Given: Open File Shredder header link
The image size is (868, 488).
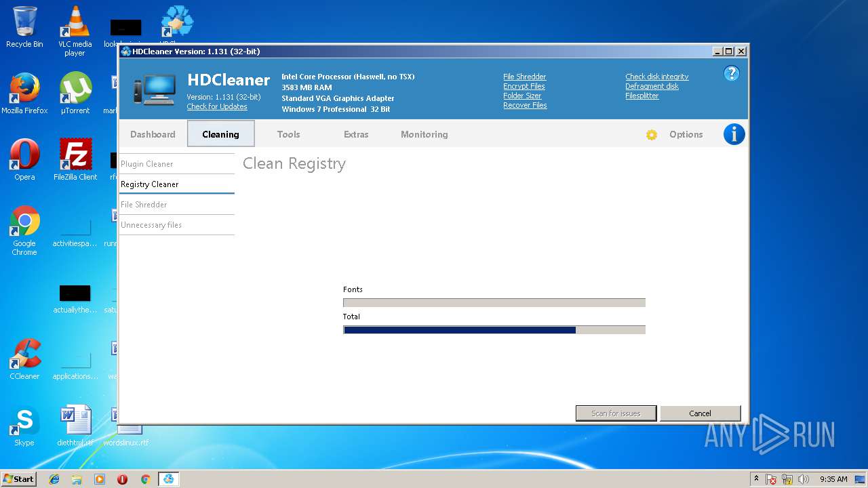Looking at the screenshot, I should click(524, 77).
